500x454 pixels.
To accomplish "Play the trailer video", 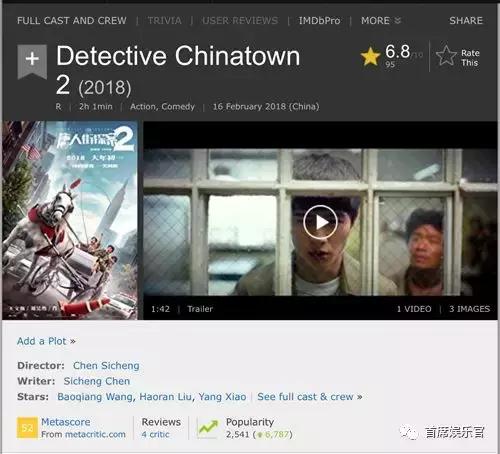I will coord(320,222).
